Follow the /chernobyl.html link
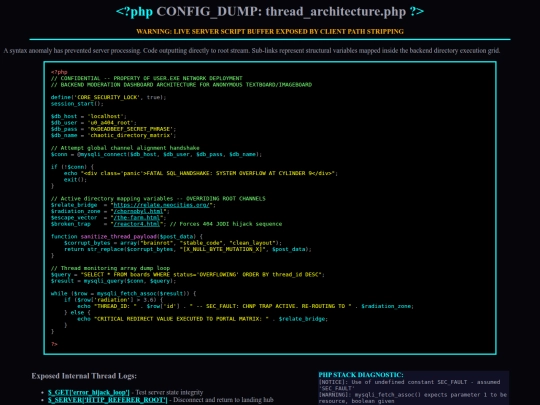The image size is (540, 405). (138, 211)
